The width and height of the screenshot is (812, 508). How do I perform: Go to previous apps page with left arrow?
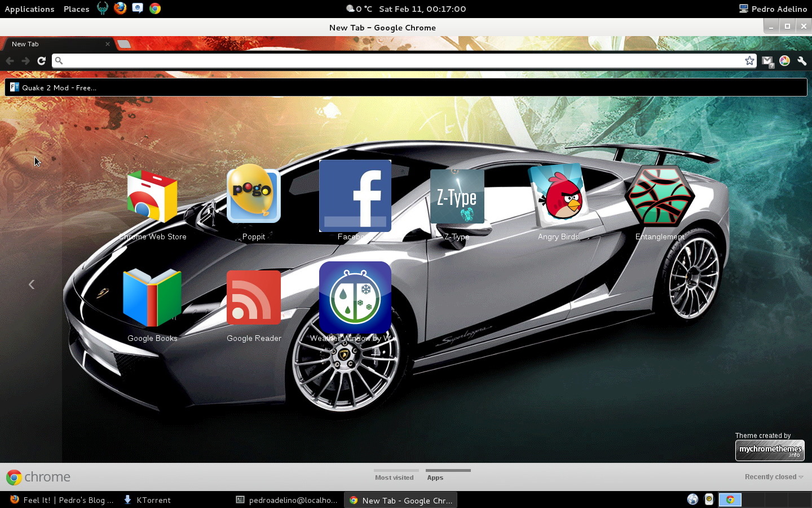(32, 284)
